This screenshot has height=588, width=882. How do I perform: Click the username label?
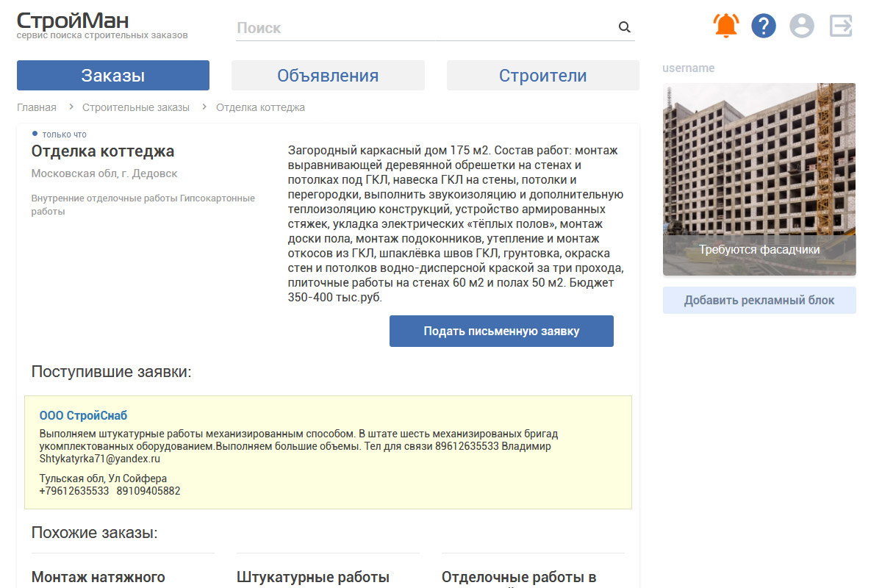click(x=688, y=68)
